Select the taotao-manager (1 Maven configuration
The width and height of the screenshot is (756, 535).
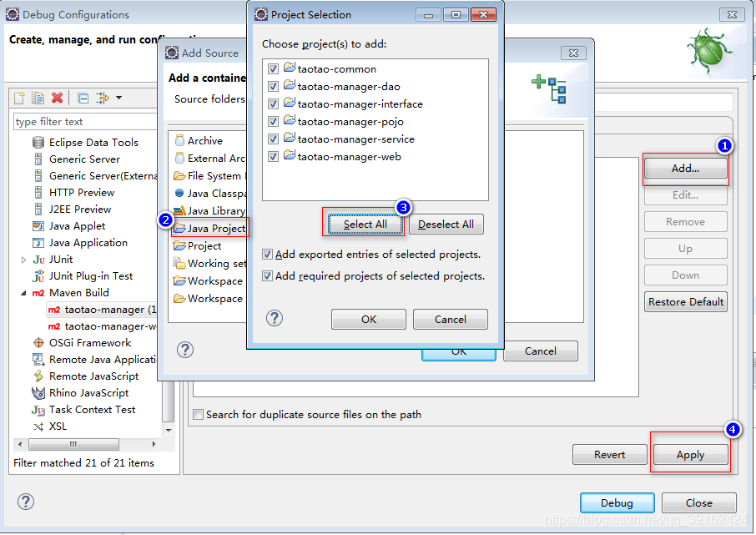(x=102, y=310)
